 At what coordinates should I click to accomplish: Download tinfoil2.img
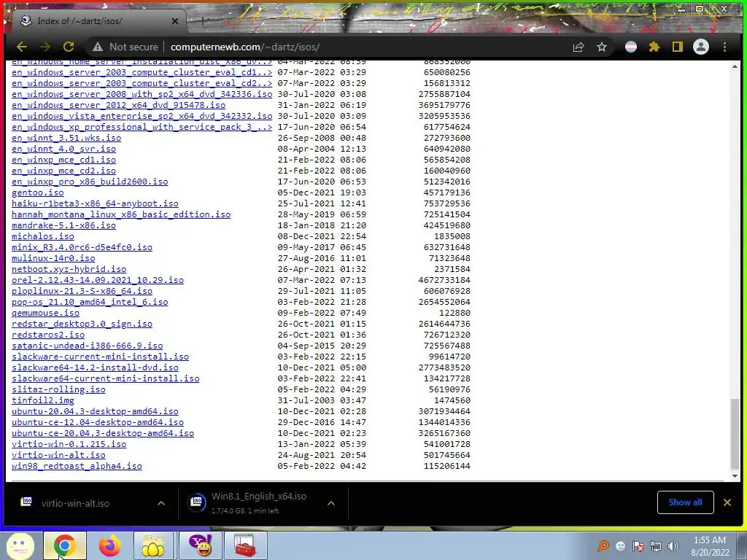click(43, 400)
